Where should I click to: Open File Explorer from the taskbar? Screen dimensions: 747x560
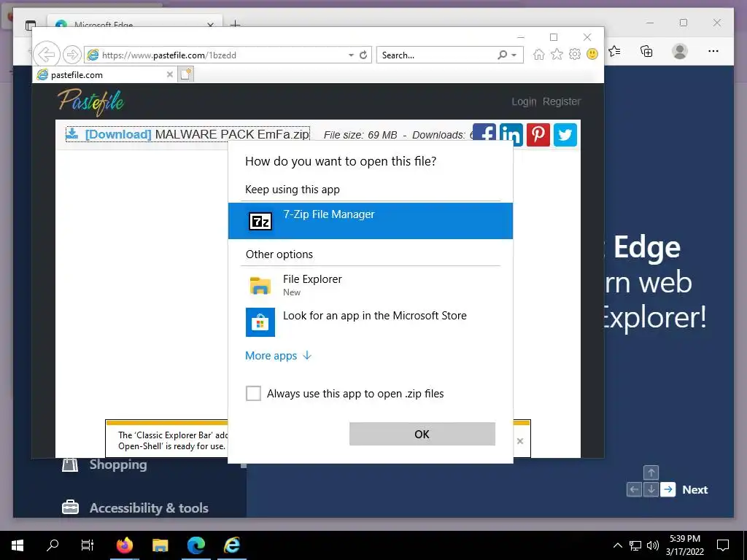pyautogui.click(x=160, y=545)
